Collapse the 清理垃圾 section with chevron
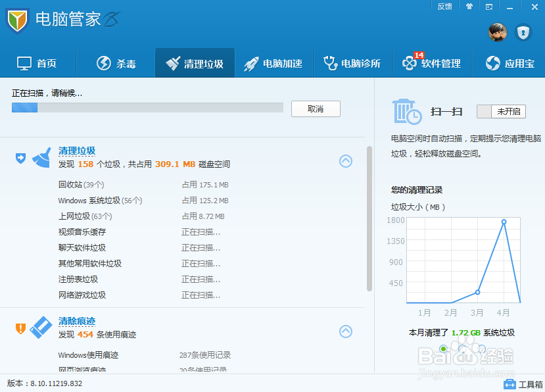Screen dimensions: 545x392 (x=346, y=160)
